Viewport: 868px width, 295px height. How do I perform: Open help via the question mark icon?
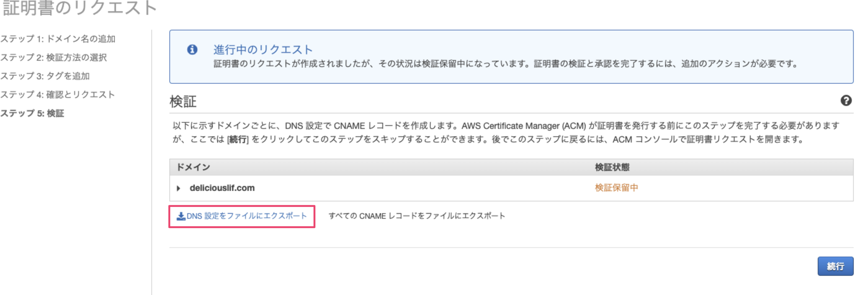(846, 101)
